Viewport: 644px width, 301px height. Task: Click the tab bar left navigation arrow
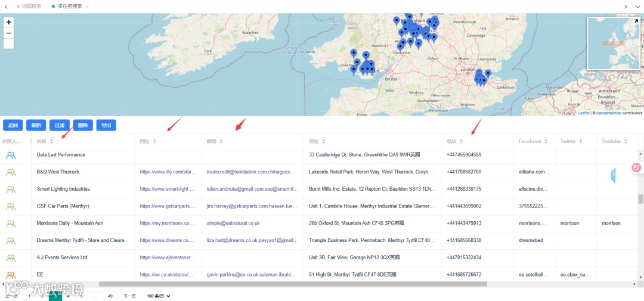[6, 7]
